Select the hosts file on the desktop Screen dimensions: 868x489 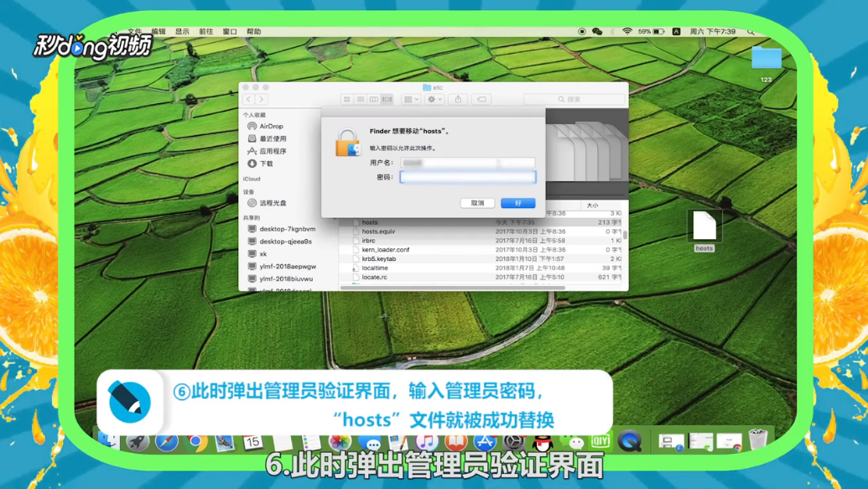pos(704,231)
